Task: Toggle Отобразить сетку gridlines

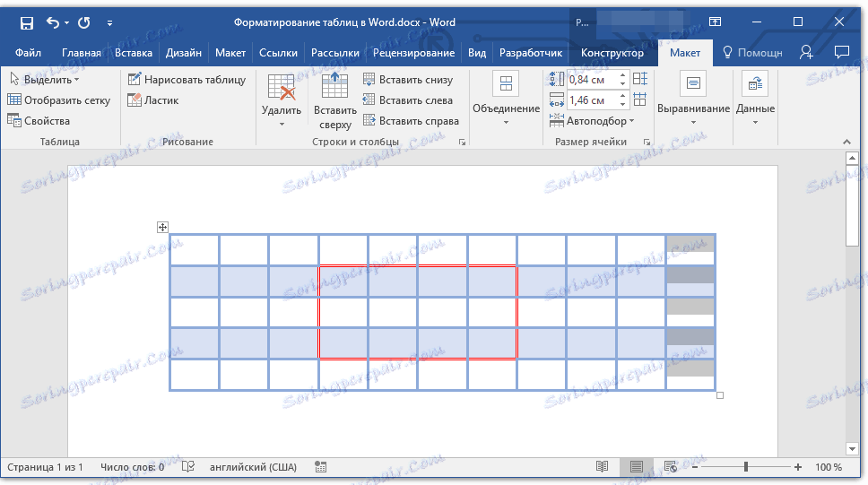Action: pos(58,100)
